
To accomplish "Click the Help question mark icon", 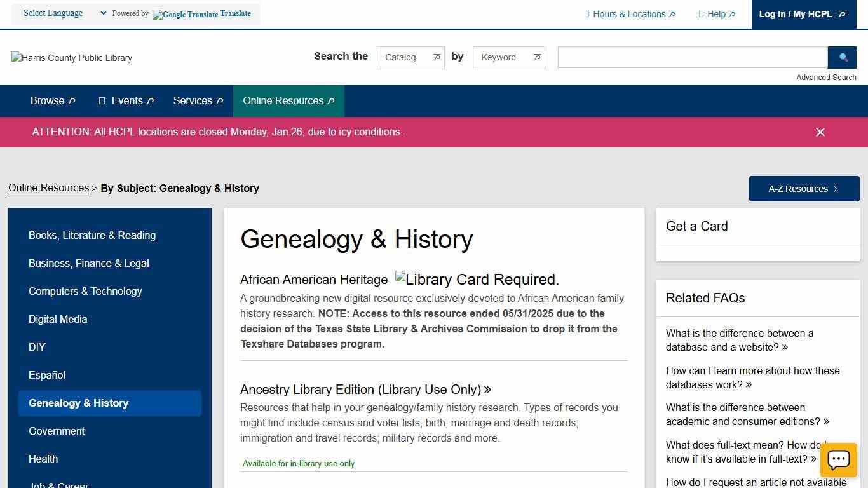I will point(703,13).
